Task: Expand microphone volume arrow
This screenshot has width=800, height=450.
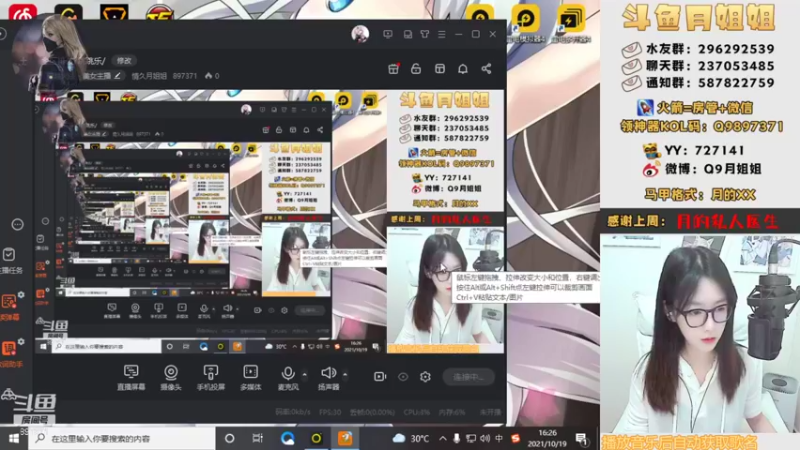Action: [x=305, y=374]
